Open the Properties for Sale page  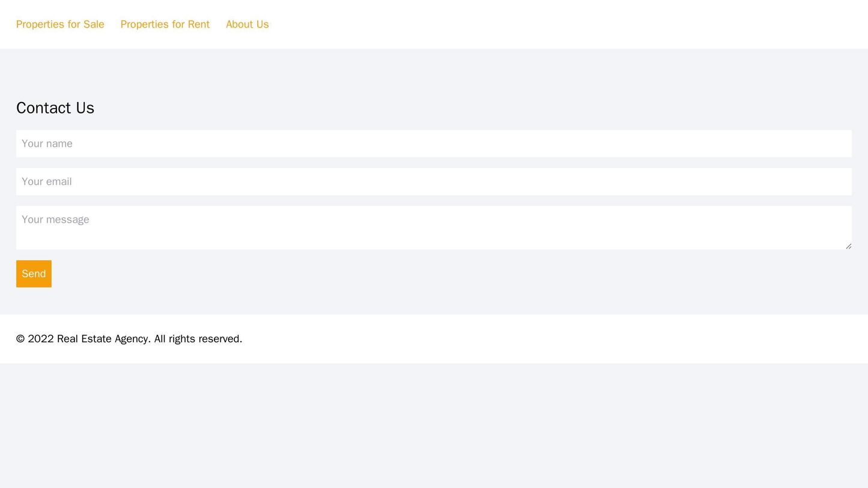pos(60,24)
